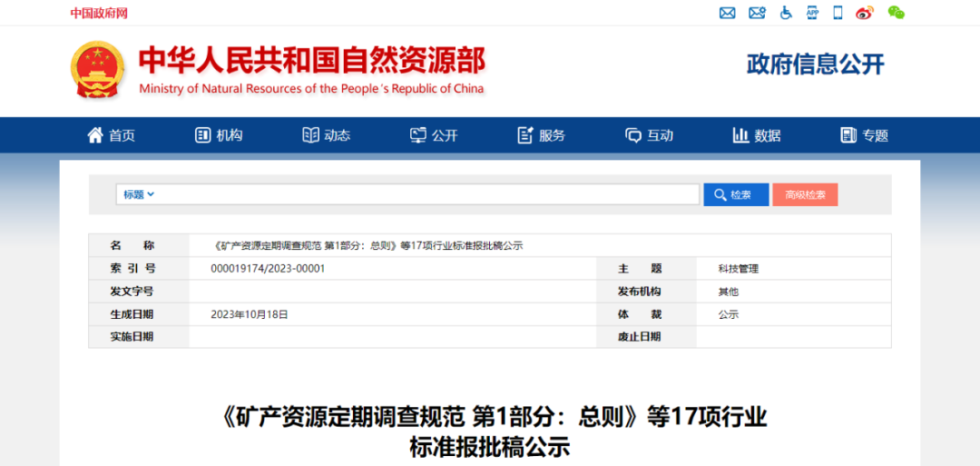Click the 公示 genre value
Viewport: 980px width, 466px height.
coord(728,314)
